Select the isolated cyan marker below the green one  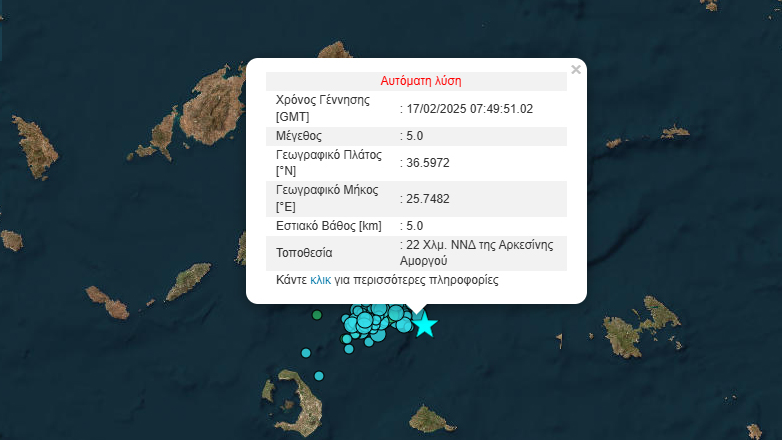coord(306,352)
